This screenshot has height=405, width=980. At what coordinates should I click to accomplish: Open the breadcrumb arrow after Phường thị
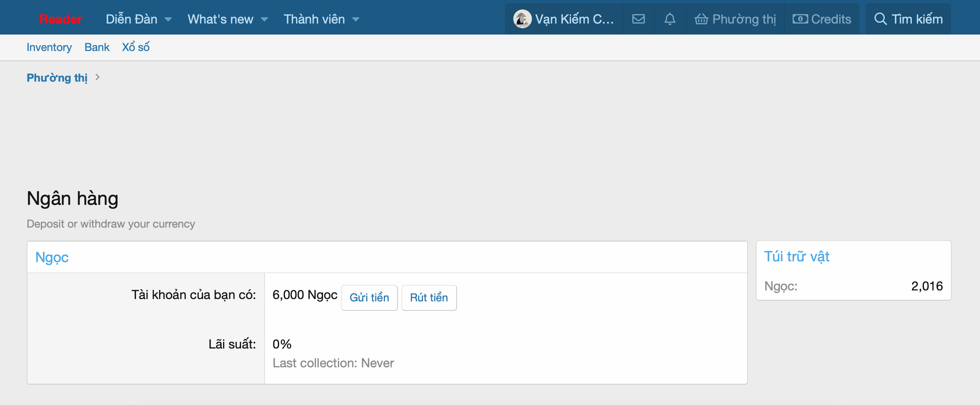98,77
